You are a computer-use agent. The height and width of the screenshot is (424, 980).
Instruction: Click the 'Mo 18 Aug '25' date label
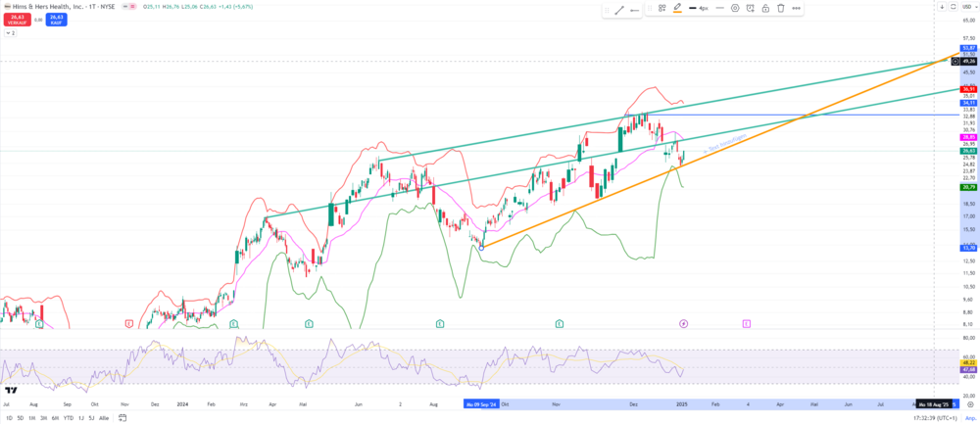[934, 404]
